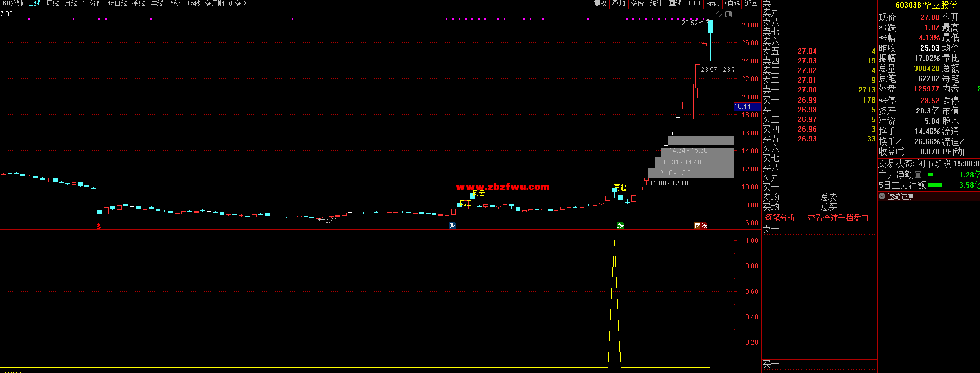Switch to the 周线 weekly chart
Screen dimensions: 980x373
(53, 4)
